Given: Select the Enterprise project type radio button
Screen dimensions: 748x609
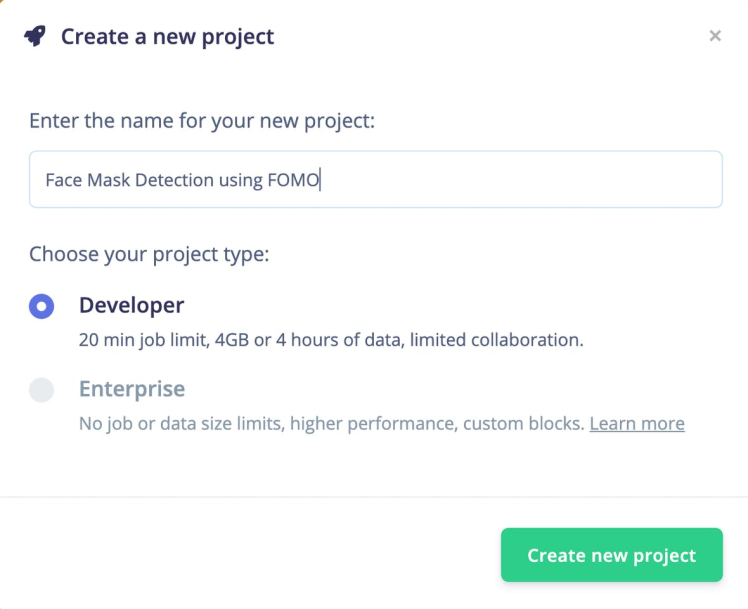Looking at the screenshot, I should (42, 390).
